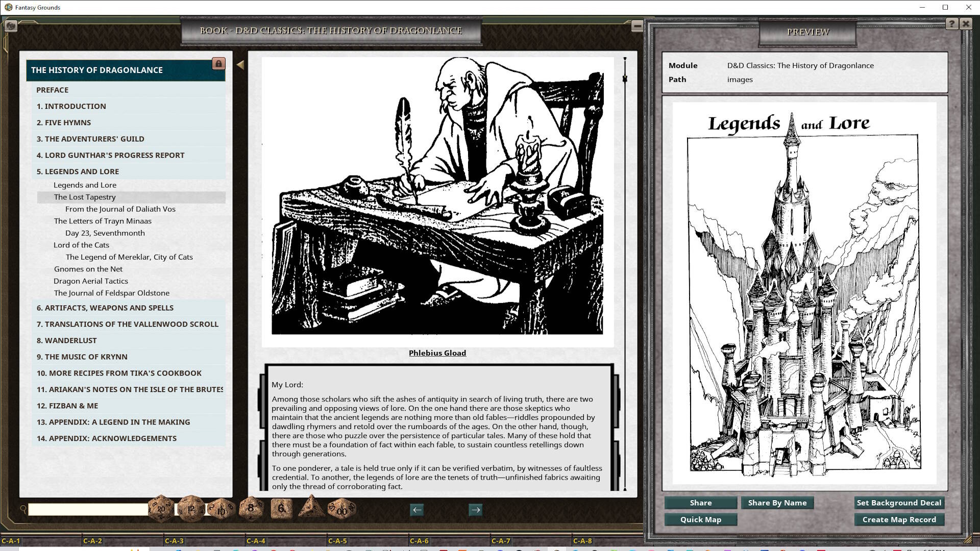This screenshot has height=551, width=980.
Task: Roll the d20 die
Action: (161, 508)
